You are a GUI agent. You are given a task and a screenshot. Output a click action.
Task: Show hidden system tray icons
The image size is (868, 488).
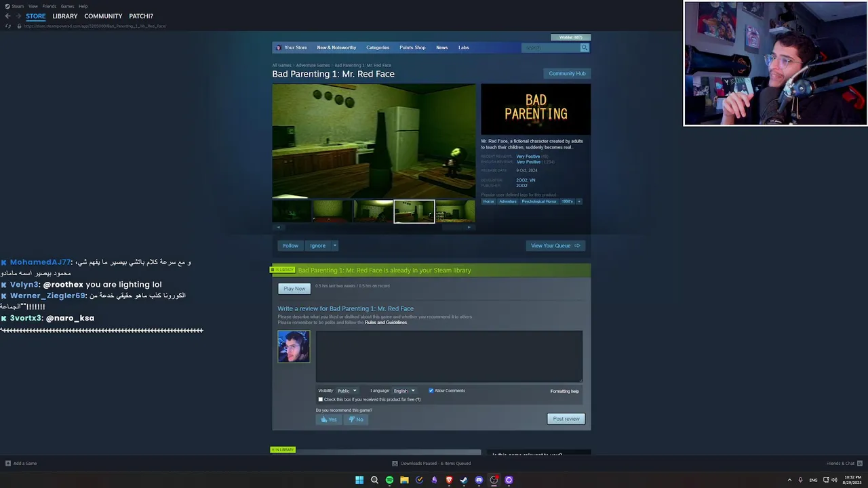[789, 480]
